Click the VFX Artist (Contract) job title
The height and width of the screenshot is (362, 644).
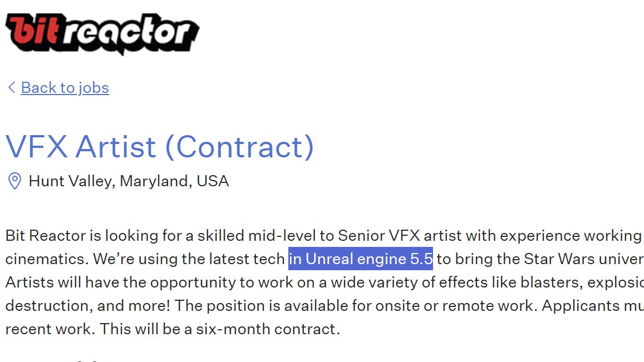tap(160, 147)
